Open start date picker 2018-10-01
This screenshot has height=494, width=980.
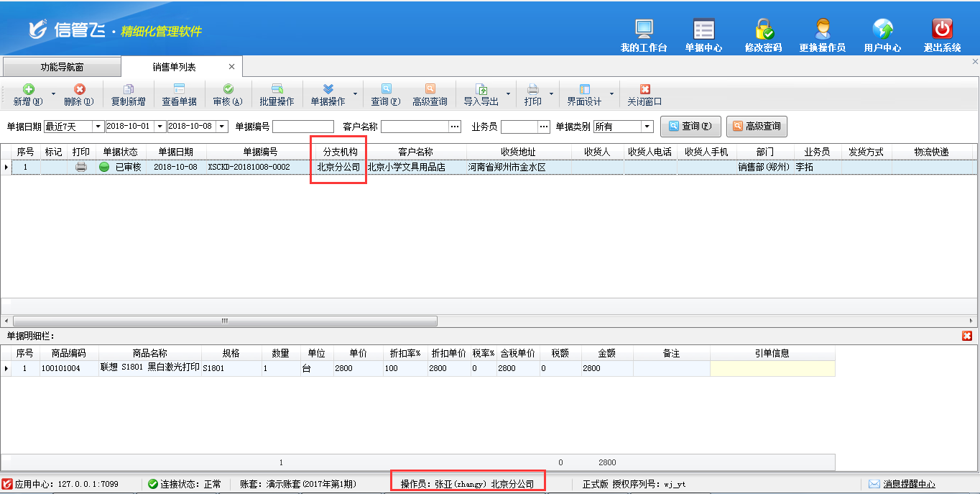(x=160, y=127)
